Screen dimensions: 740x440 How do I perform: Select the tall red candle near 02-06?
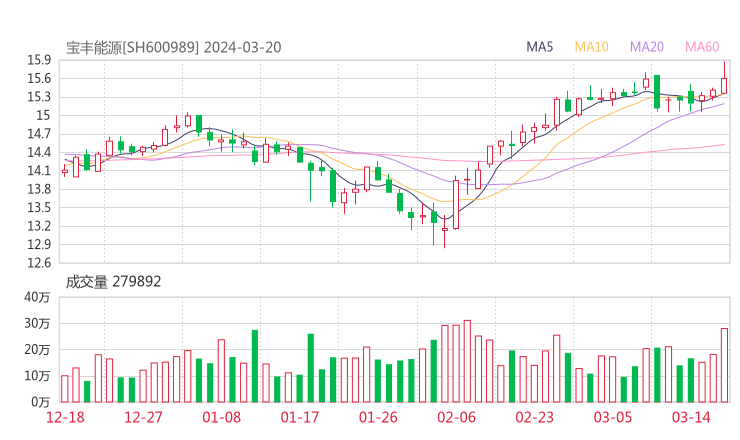tap(456, 204)
